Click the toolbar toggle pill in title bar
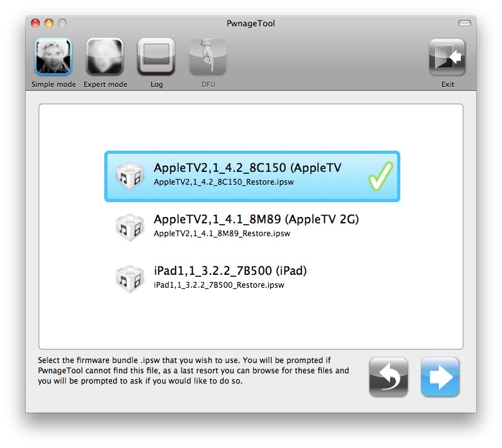This screenshot has width=502, height=448. [464, 23]
